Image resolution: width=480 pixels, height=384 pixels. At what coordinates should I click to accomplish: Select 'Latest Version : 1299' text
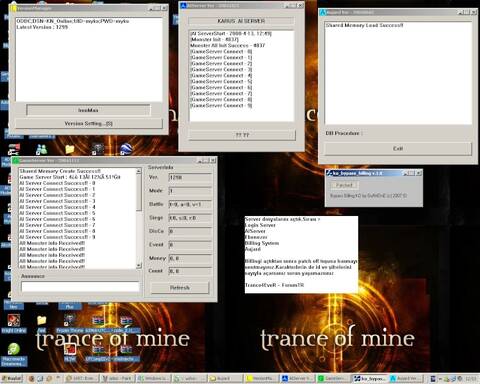coord(42,27)
